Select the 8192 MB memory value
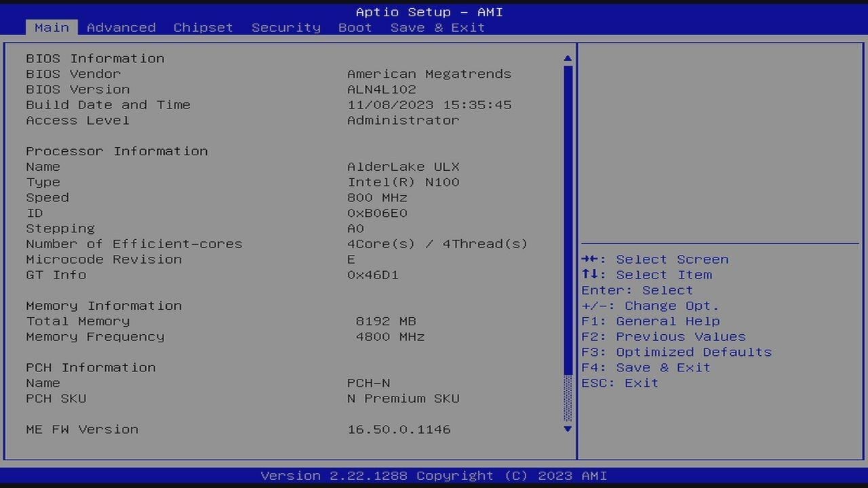The height and width of the screenshot is (488, 868). 386,321
